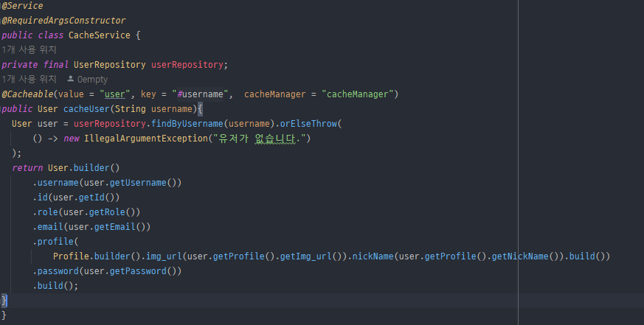
Task: Click the private keyword
Action: tap(20, 65)
